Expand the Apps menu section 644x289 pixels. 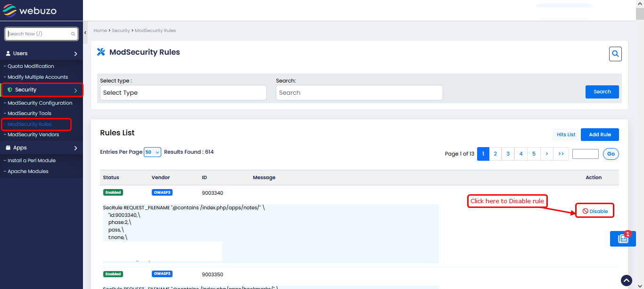(x=41, y=148)
